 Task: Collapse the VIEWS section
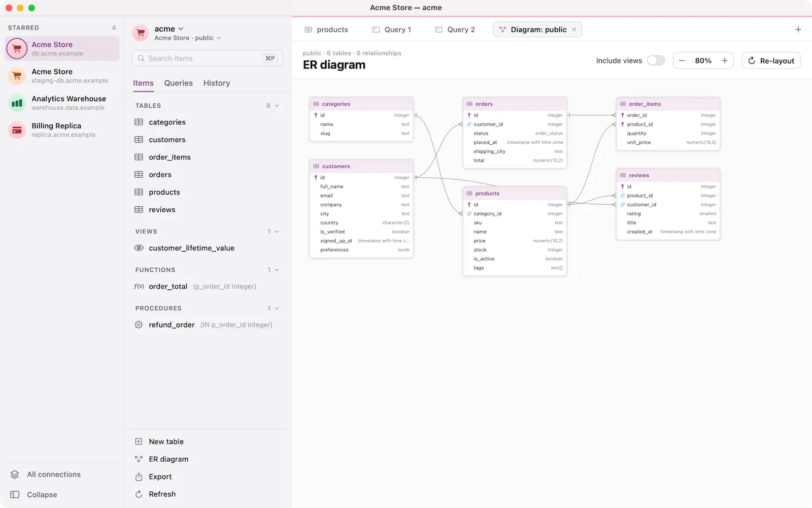277,232
